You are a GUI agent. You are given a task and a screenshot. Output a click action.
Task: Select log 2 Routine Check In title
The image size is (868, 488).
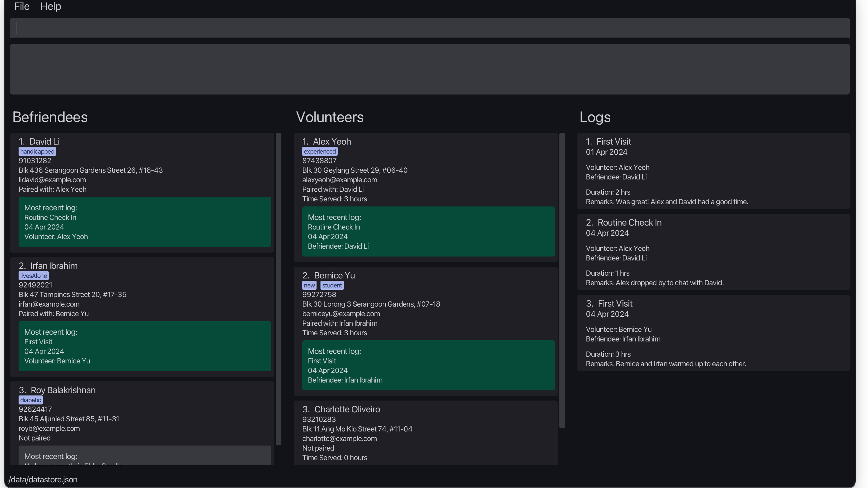(629, 222)
